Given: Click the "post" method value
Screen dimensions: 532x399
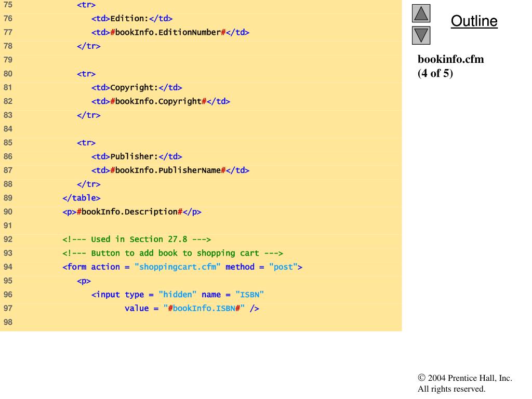Looking at the screenshot, I should [x=283, y=267].
